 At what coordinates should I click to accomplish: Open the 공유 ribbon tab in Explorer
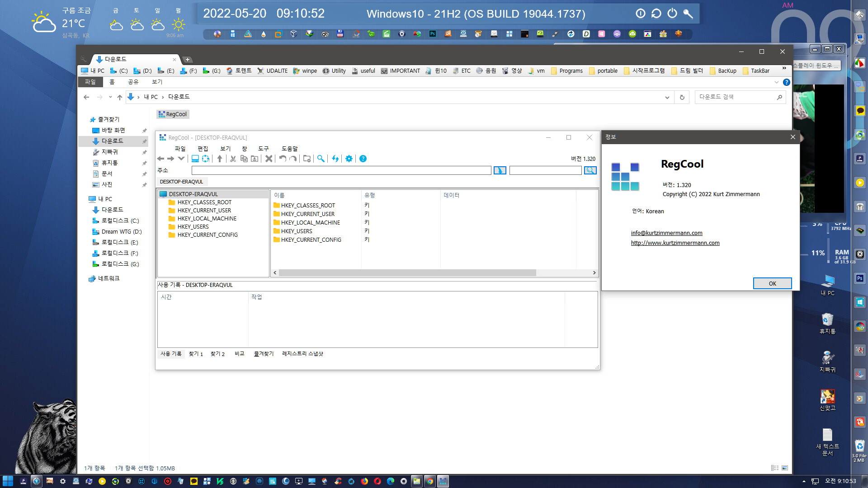tap(133, 82)
